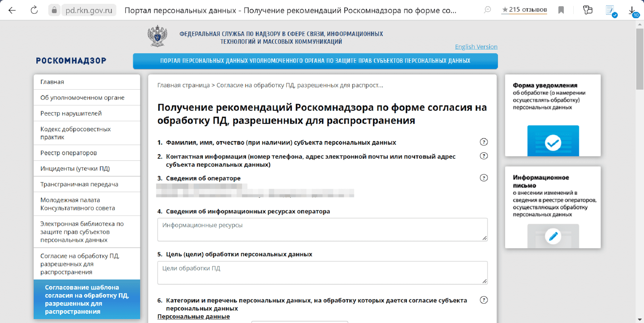Focus the Цели обработки ПД textarea

[x=322, y=273]
